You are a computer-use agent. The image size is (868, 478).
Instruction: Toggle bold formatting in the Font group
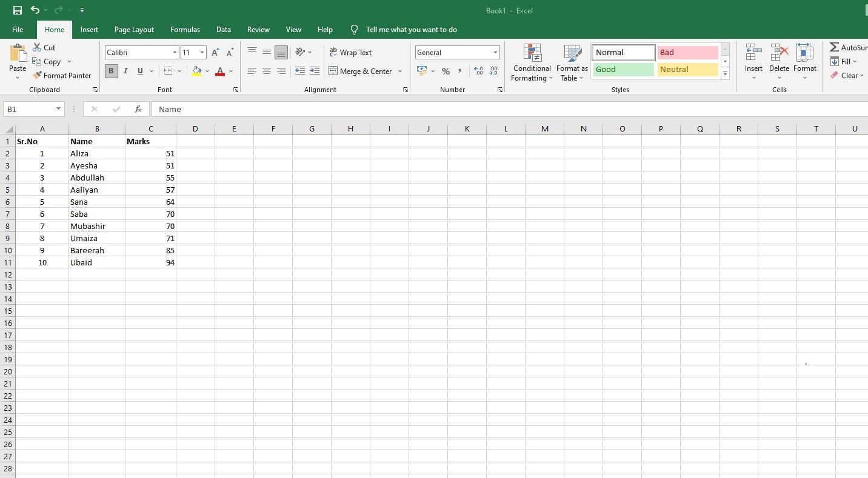(111, 71)
